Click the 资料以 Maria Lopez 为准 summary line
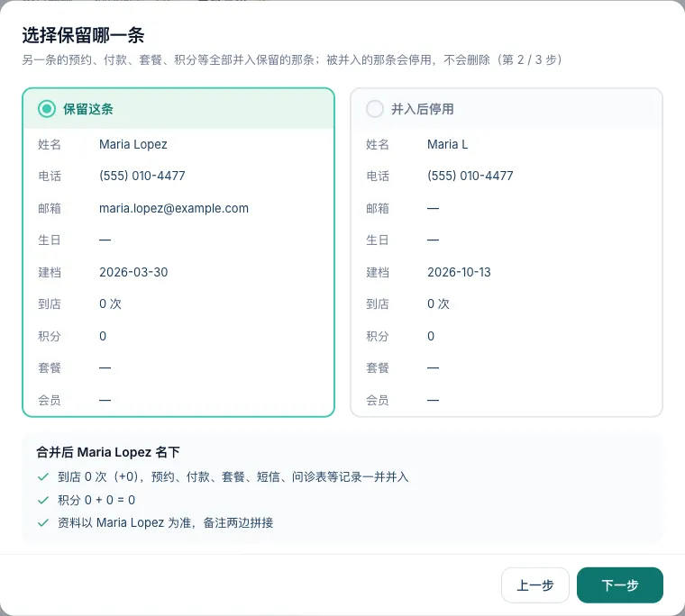 click(165, 522)
